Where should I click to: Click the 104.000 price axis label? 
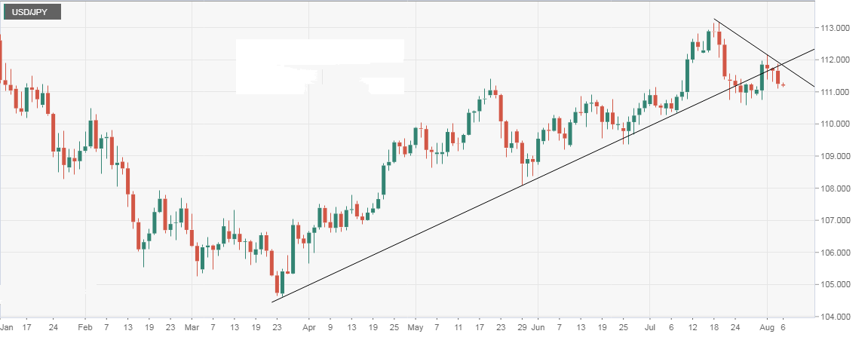click(839, 317)
